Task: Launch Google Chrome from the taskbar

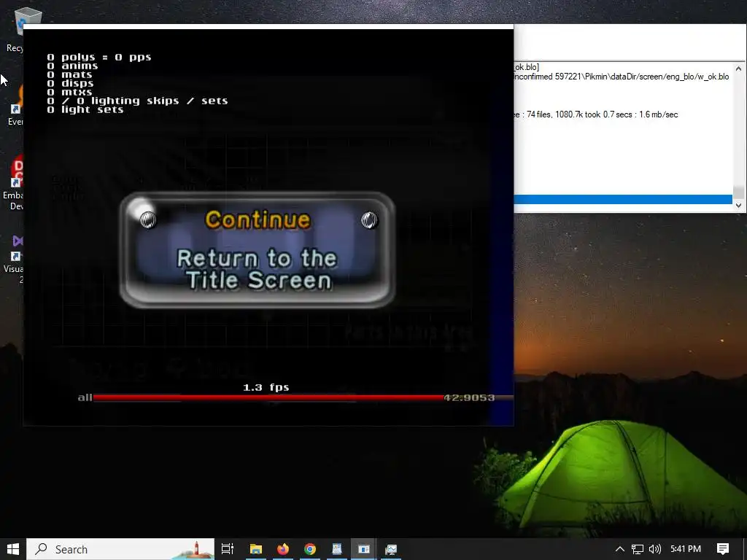Action: pyautogui.click(x=310, y=549)
